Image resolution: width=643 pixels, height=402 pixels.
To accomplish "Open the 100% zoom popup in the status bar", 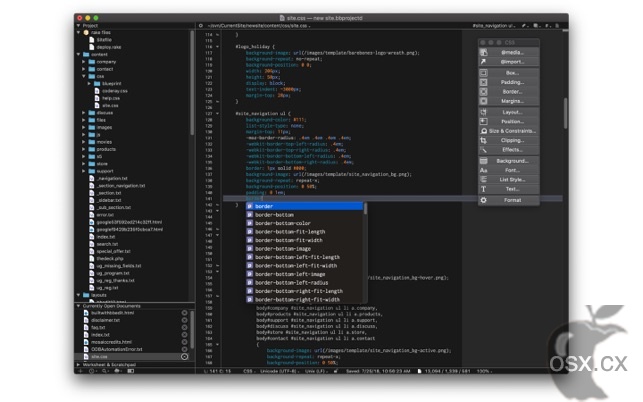I will pos(484,371).
